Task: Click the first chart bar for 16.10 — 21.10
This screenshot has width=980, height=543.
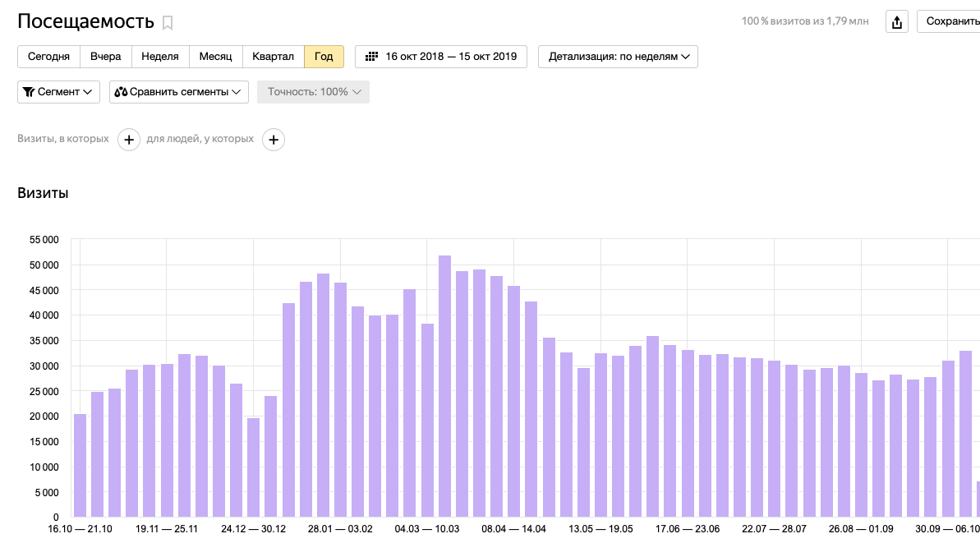Action: (x=80, y=465)
